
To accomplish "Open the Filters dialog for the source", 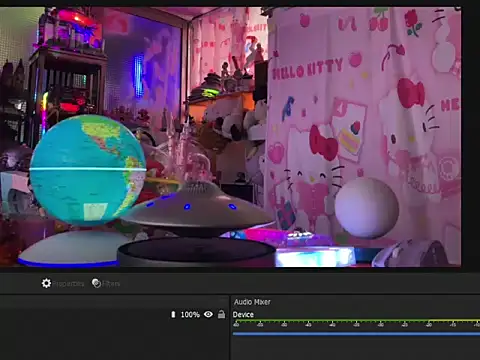I will 106,283.
